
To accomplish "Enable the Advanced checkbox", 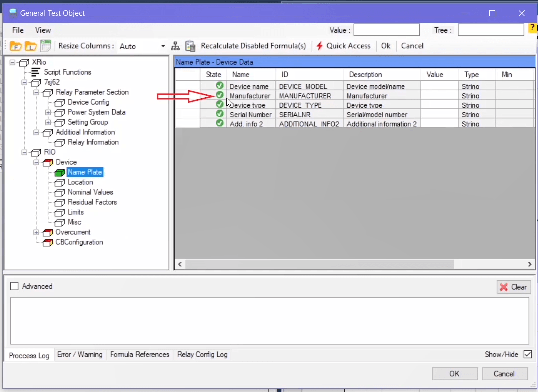I will pyautogui.click(x=14, y=286).
